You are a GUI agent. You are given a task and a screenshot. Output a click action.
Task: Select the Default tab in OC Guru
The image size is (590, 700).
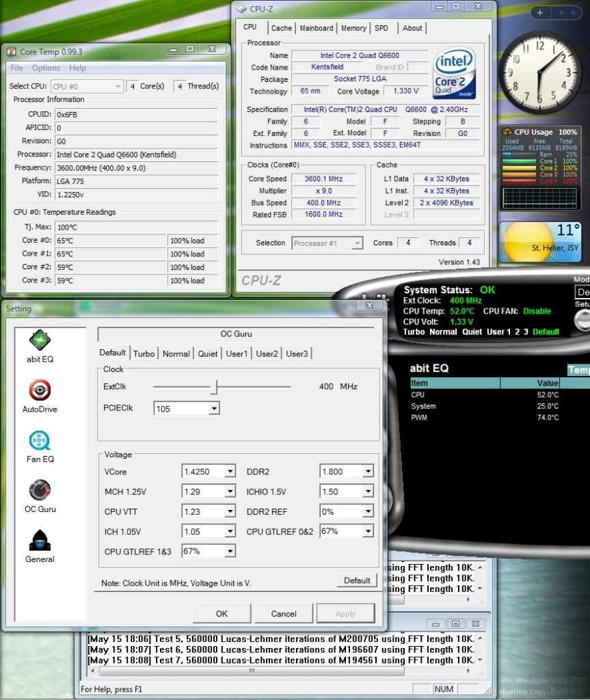[113, 353]
